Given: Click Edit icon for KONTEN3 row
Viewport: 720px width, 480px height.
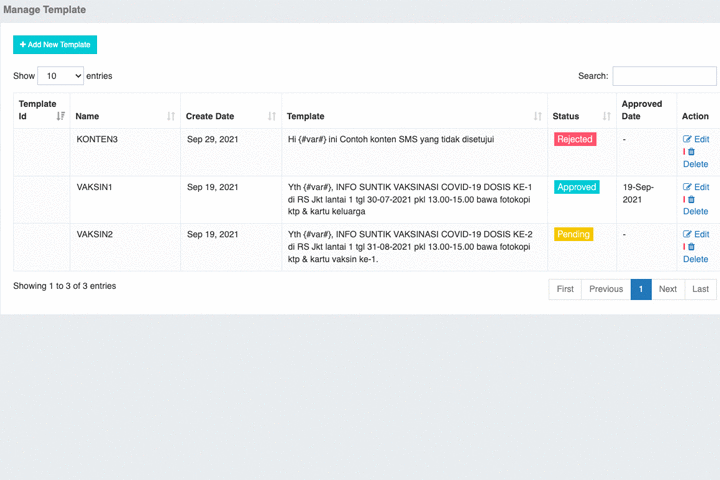Looking at the screenshot, I should (687, 139).
